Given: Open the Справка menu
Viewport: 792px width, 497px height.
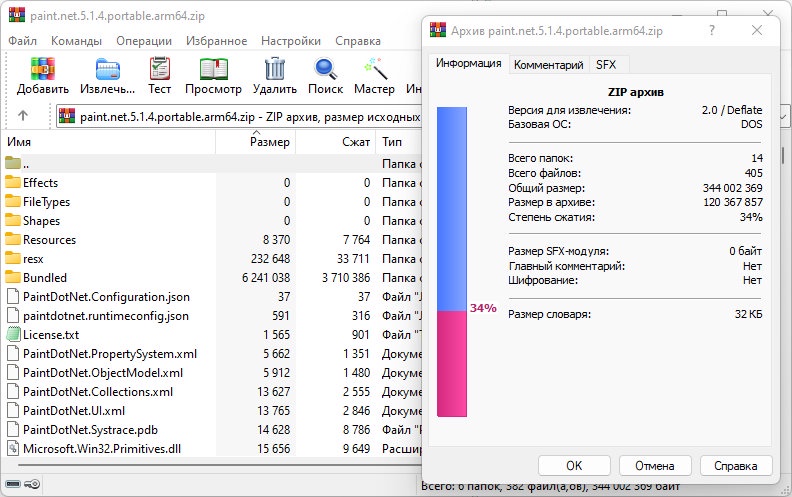Looking at the screenshot, I should [x=358, y=41].
